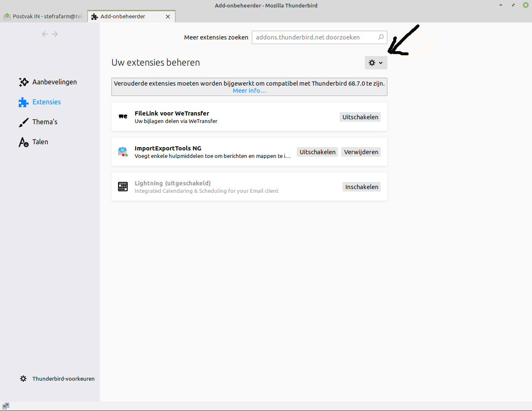Select the Extensies puzzle piece icon
This screenshot has width=532, height=411.
click(x=24, y=102)
